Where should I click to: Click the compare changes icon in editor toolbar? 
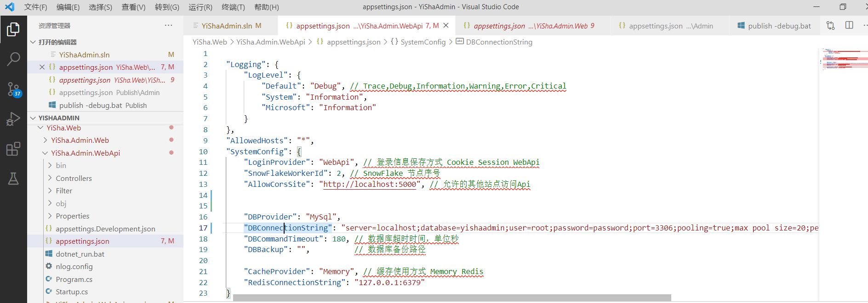[830, 26]
